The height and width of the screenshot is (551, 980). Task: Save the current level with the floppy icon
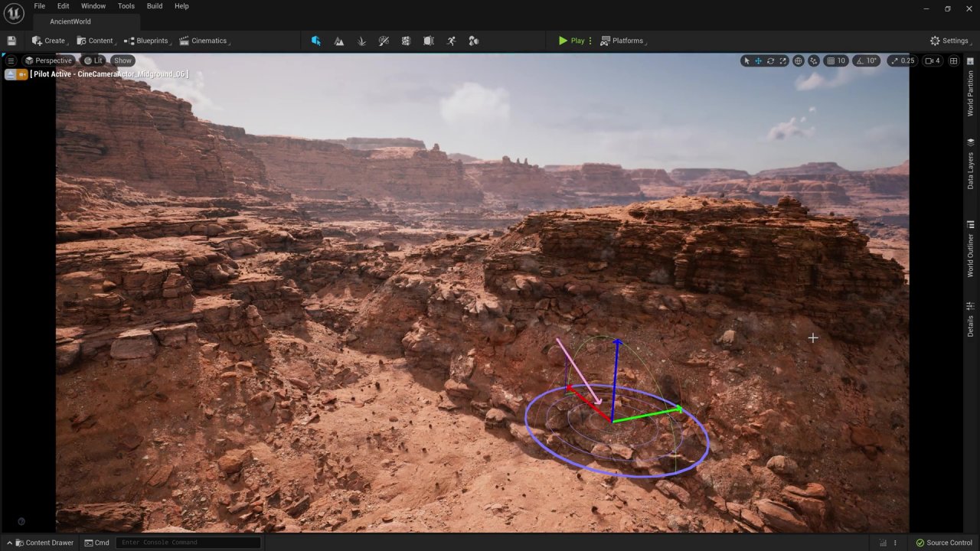click(x=11, y=41)
